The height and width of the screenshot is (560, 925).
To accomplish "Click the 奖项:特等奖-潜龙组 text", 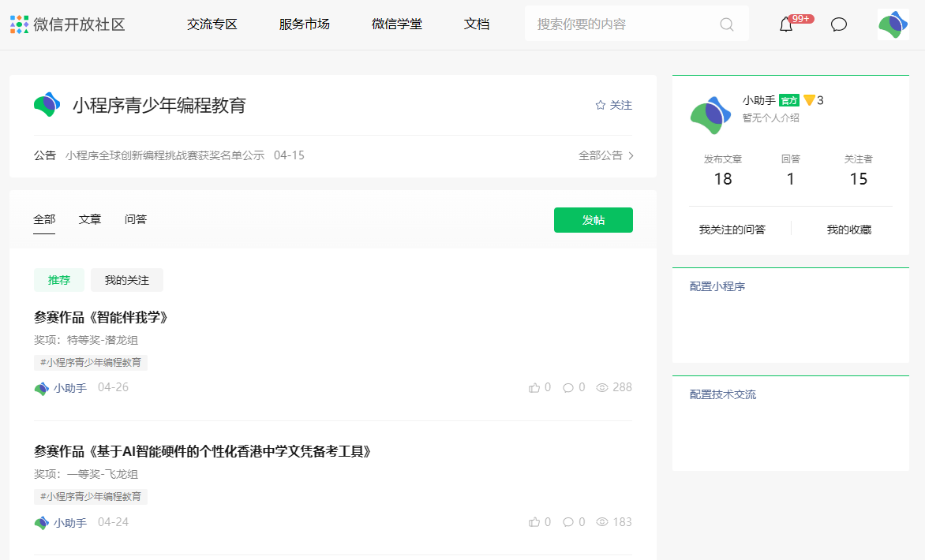I will coord(85,340).
